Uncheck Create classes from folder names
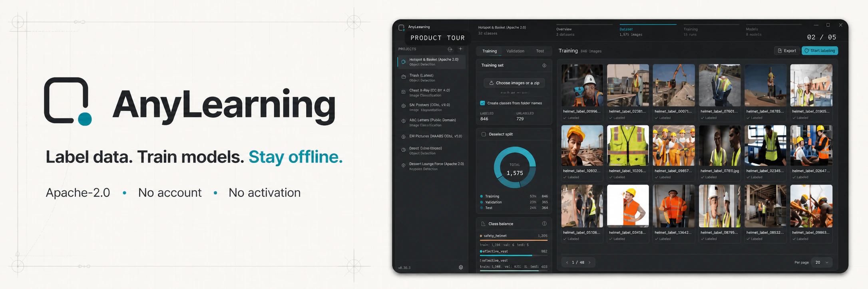868x289 pixels. pyautogui.click(x=482, y=103)
